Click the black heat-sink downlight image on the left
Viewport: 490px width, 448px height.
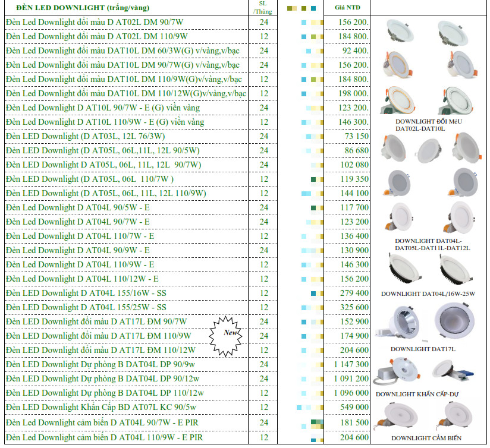pyautogui.click(x=403, y=269)
